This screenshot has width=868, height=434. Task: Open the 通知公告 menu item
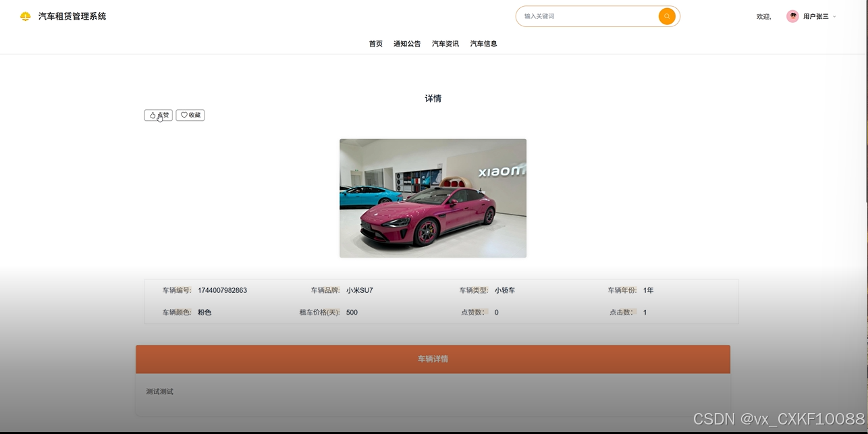click(x=407, y=44)
